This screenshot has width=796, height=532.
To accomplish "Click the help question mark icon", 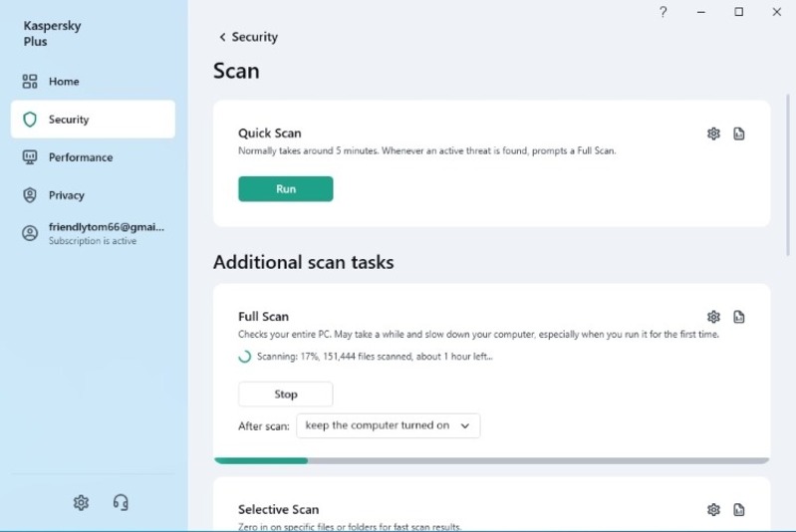I will tap(663, 12).
